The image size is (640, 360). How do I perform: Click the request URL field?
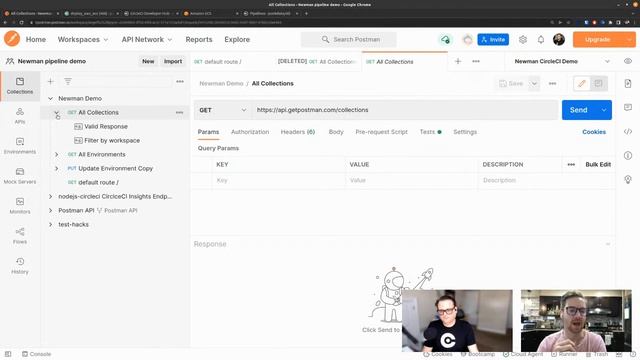(405, 110)
